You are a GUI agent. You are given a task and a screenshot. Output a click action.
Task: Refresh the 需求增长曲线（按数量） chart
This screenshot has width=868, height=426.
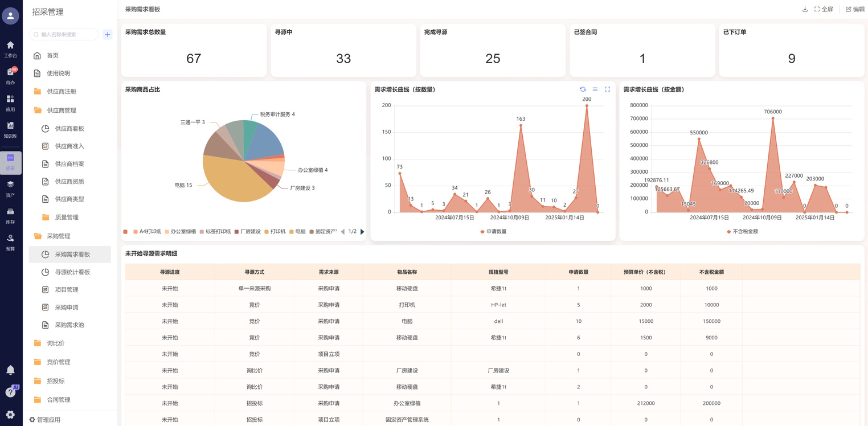click(583, 89)
